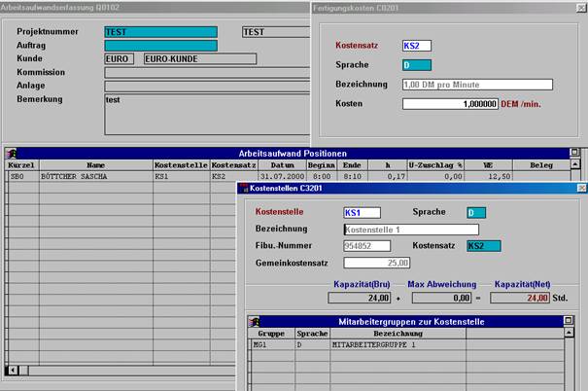Click the empty Auftrag field
This screenshot has width=588, height=391.
click(x=160, y=45)
